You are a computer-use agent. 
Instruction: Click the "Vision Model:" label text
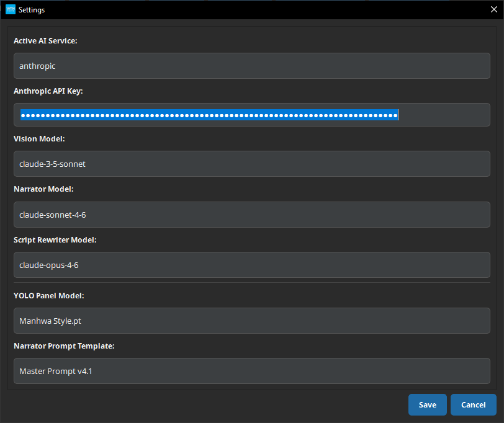(x=39, y=139)
